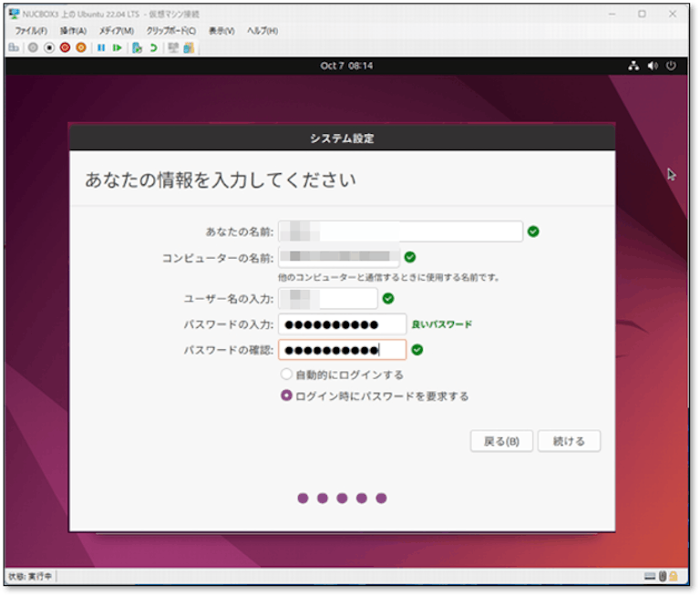Revert the VM with green arrow icon

click(153, 47)
